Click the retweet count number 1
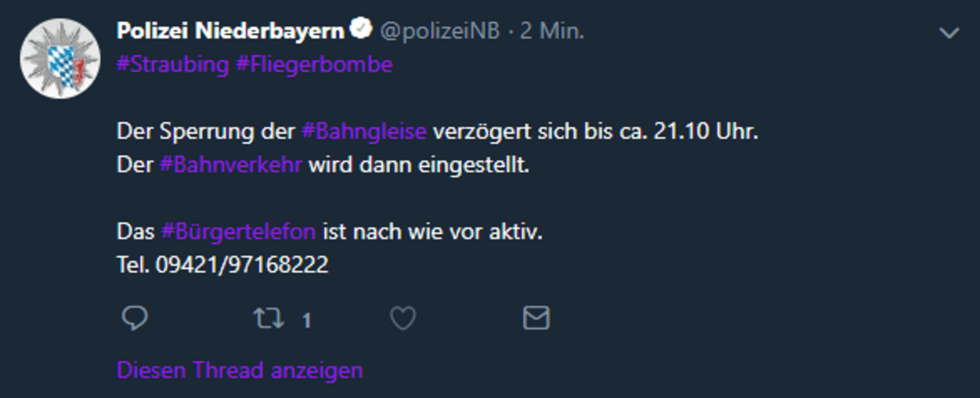Viewport: 980px width, 398px height. (306, 320)
